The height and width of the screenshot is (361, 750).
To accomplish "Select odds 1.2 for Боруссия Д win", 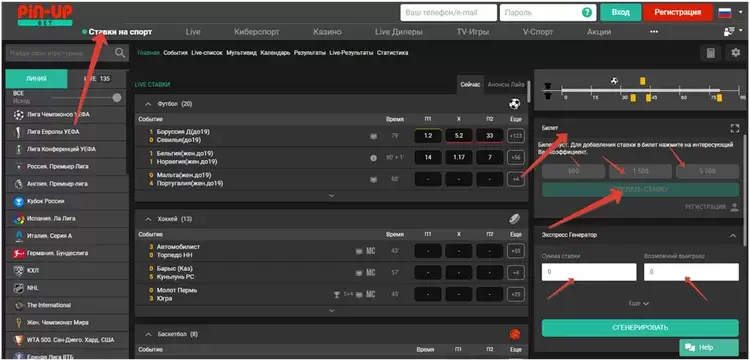I will point(428,136).
